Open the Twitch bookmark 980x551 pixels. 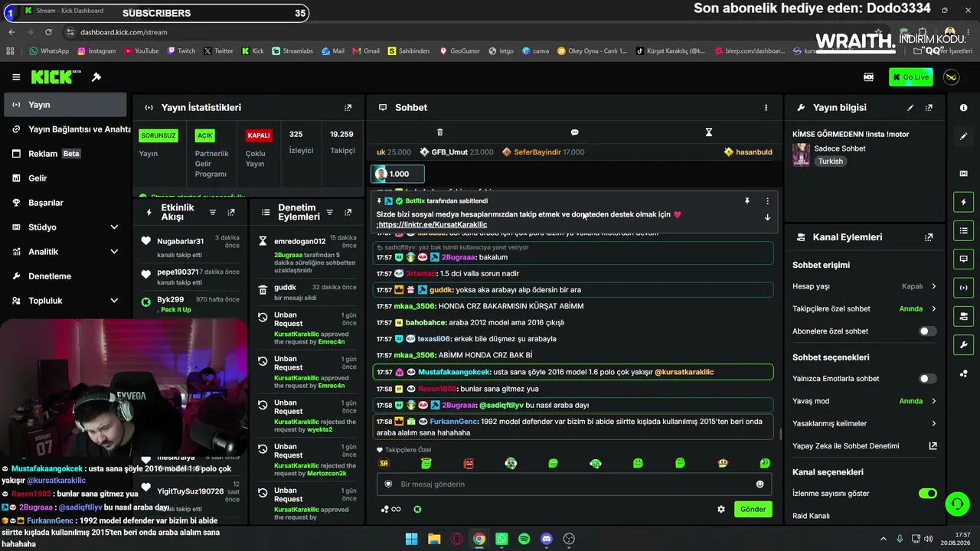pos(181,51)
